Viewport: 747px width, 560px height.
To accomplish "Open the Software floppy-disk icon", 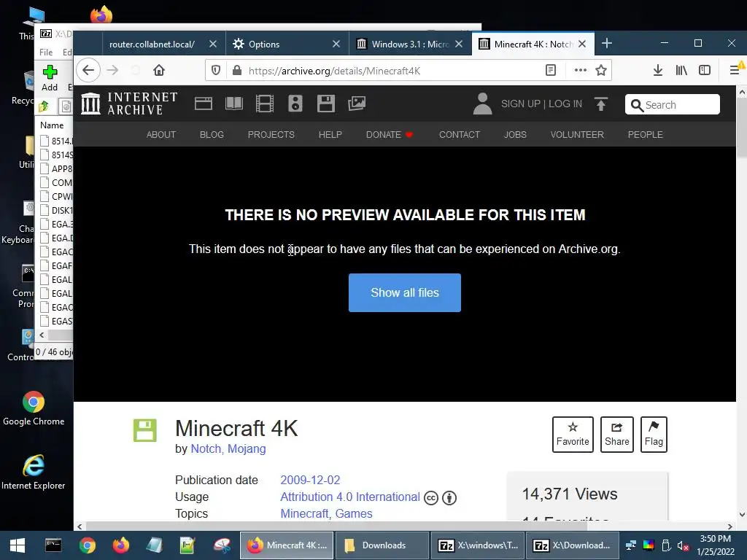I will 326,104.
